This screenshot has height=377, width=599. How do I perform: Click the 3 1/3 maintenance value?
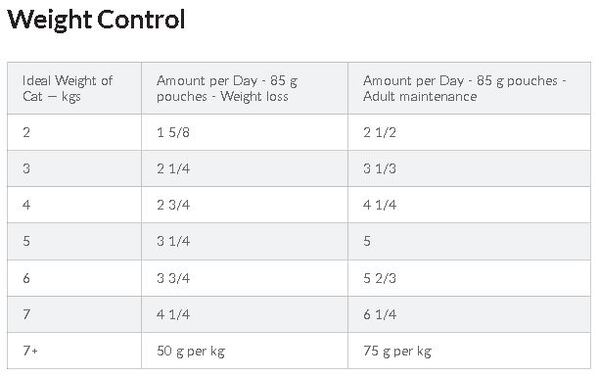click(x=380, y=168)
